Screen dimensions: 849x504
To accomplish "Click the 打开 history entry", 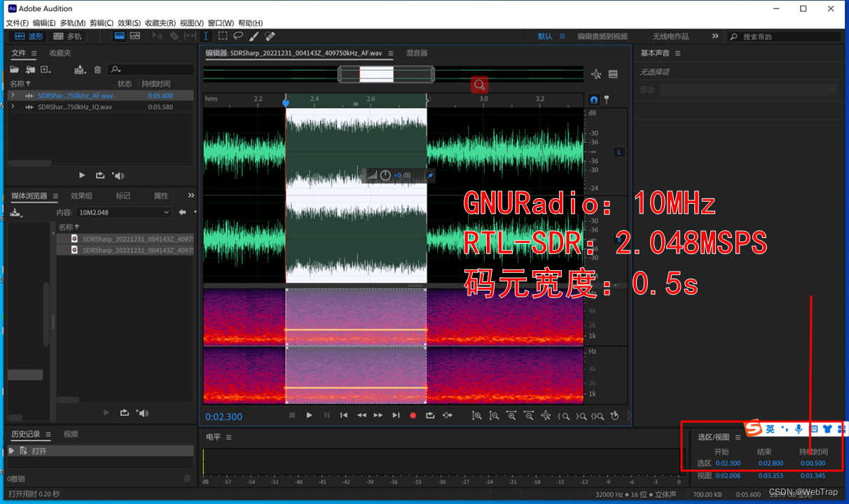I will pyautogui.click(x=99, y=451).
